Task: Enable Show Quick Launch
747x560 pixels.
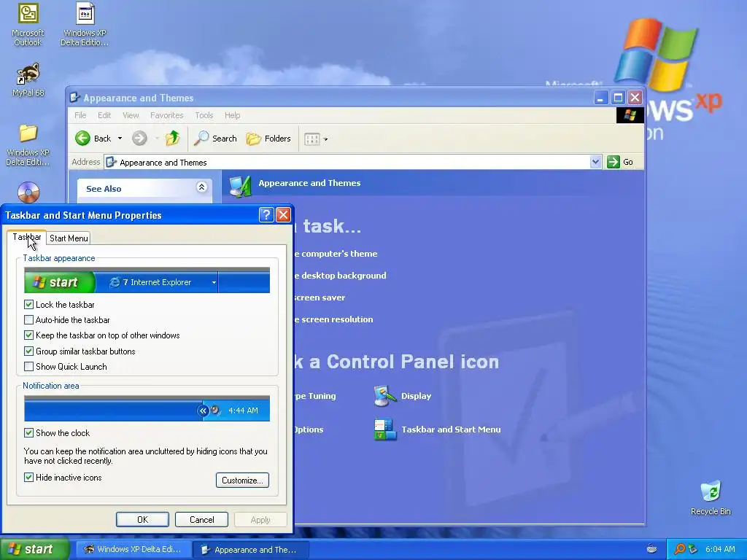Action: [28, 367]
